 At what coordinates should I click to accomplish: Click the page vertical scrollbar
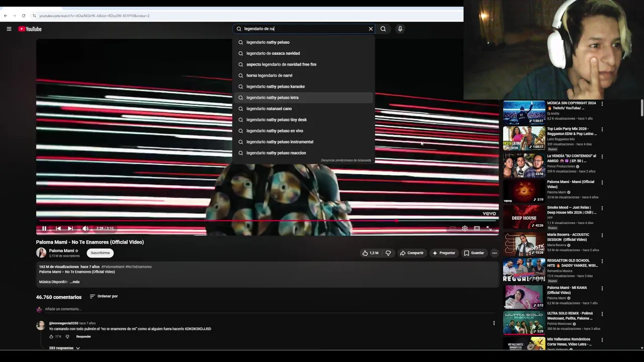pos(642,108)
